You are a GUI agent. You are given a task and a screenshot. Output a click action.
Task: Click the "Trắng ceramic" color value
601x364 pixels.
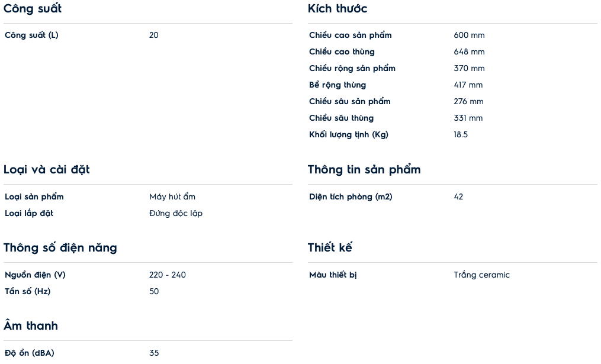point(481,275)
